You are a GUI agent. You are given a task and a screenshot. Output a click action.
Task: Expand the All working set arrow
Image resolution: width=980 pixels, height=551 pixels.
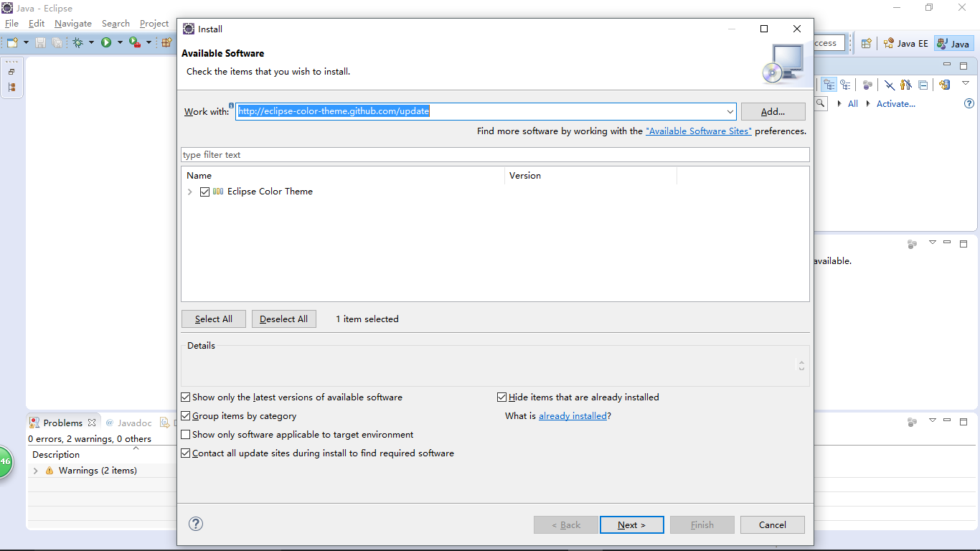coord(839,103)
